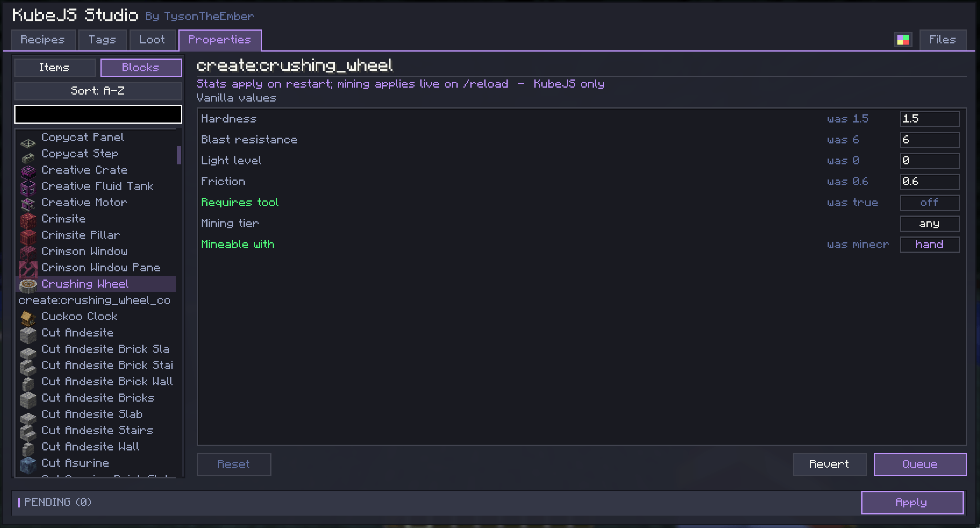Click the Copycat Panel list row text
Image resolution: width=980 pixels, height=528 pixels.
(x=83, y=138)
